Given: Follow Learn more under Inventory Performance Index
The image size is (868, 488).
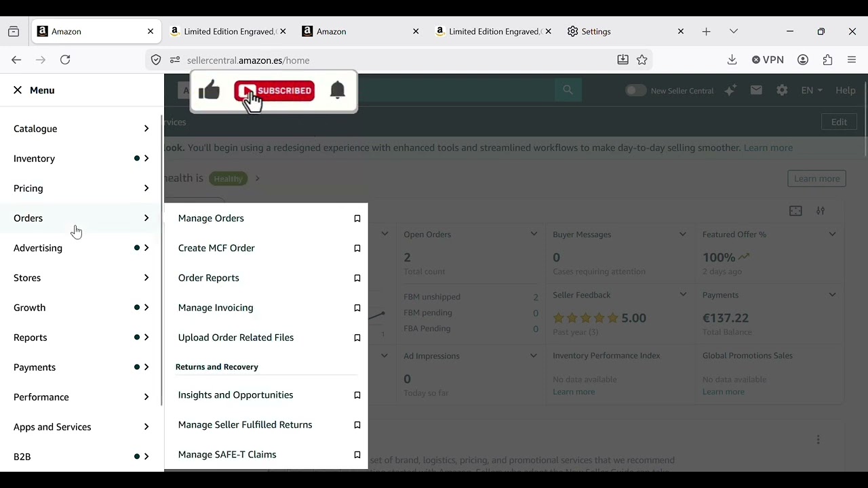Looking at the screenshot, I should pos(574,392).
